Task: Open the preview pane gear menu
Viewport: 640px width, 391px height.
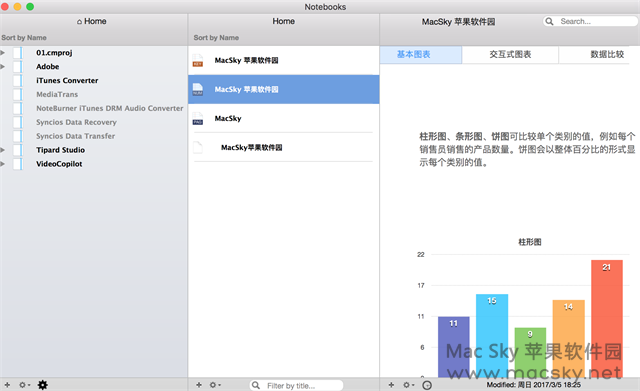Action: click(408, 385)
